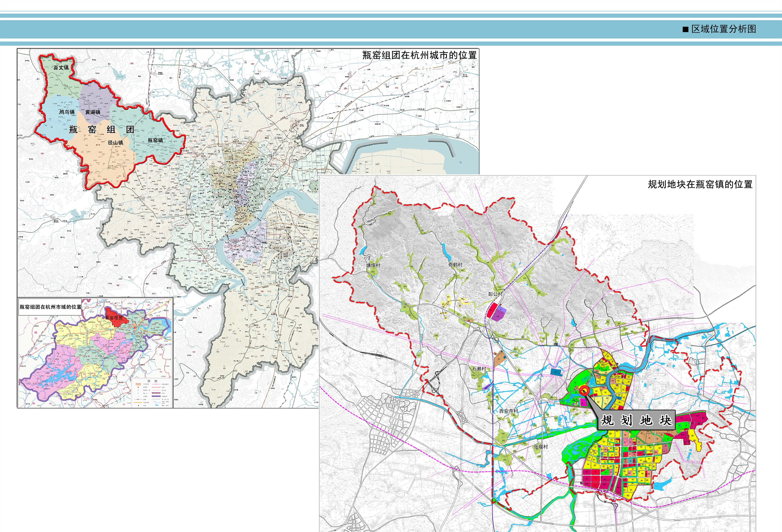Click the 张堰村 village label

coord(540,447)
